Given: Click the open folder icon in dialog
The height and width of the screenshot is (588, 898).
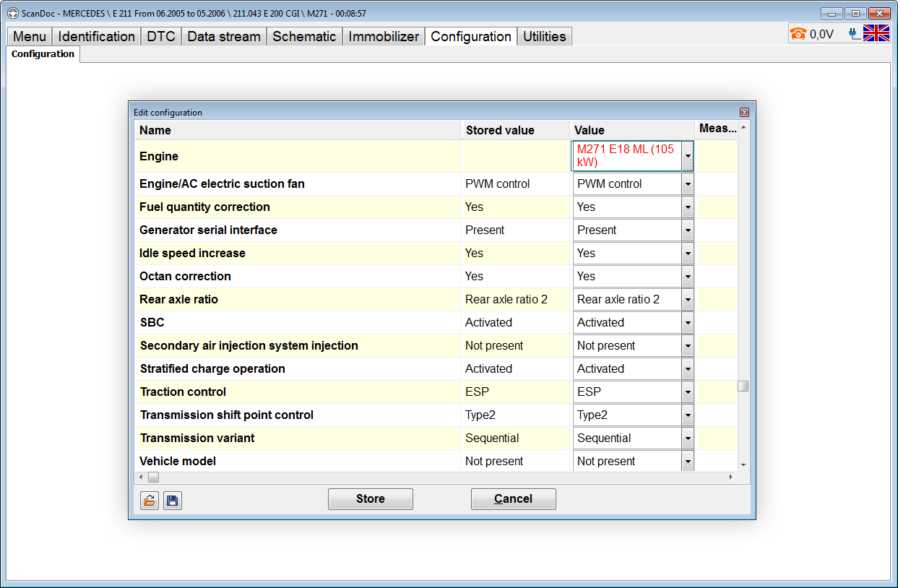Looking at the screenshot, I should tap(150, 501).
